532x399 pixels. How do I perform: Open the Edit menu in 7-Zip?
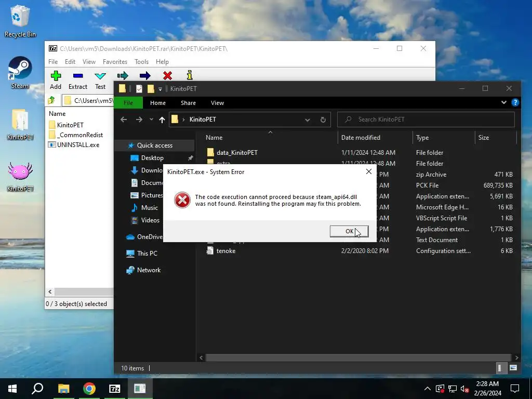click(x=70, y=62)
